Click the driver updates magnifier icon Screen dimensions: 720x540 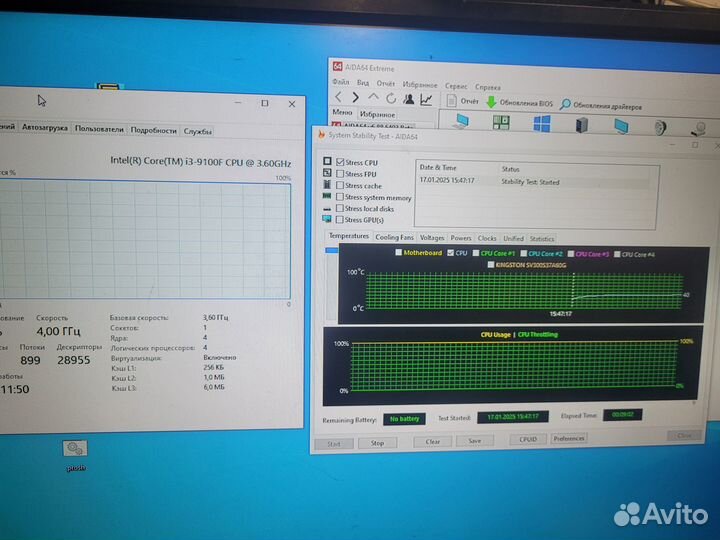tap(565, 104)
